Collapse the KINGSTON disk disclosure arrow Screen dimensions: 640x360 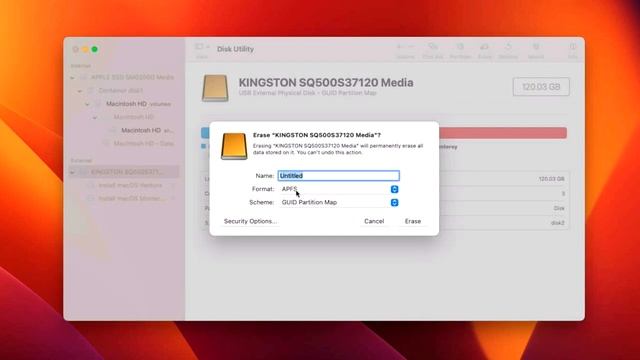point(73,172)
